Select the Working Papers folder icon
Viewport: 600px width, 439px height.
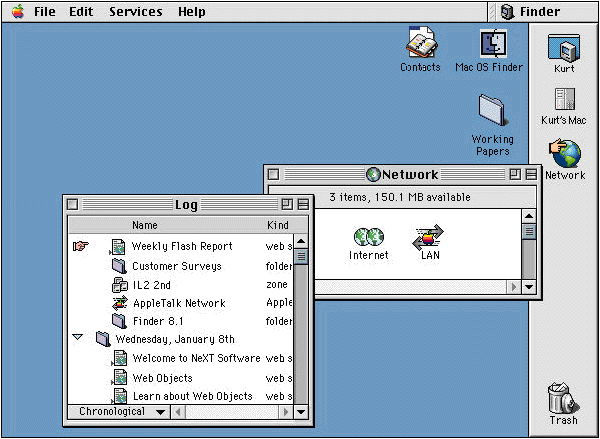coord(493,110)
